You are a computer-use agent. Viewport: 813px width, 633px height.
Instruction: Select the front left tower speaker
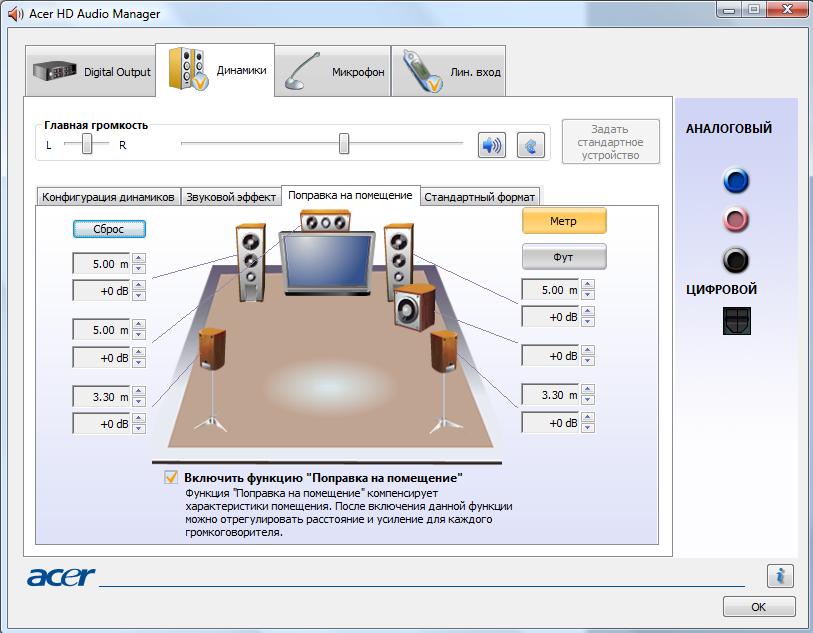tap(250, 262)
